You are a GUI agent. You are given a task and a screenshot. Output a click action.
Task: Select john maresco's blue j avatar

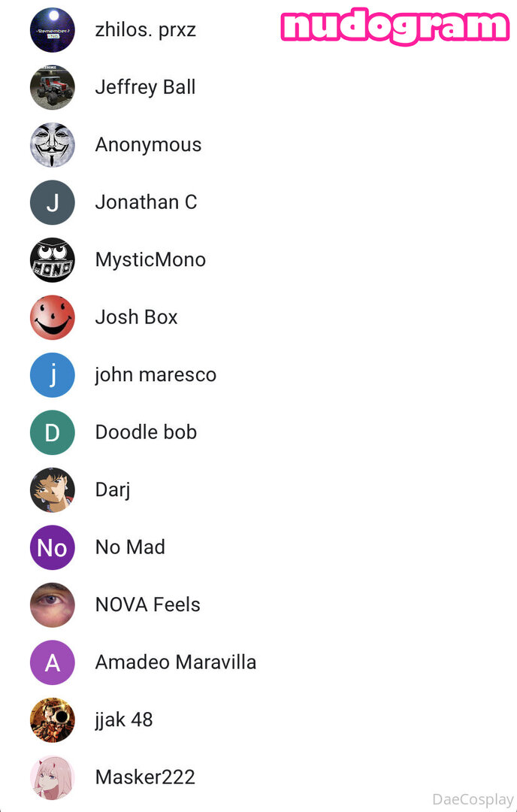pos(53,374)
